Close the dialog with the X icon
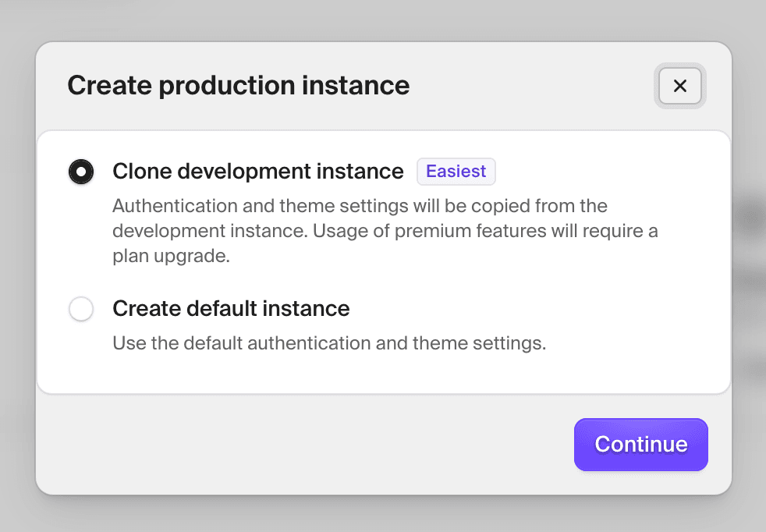Viewport: 766px width, 532px height. click(x=679, y=86)
